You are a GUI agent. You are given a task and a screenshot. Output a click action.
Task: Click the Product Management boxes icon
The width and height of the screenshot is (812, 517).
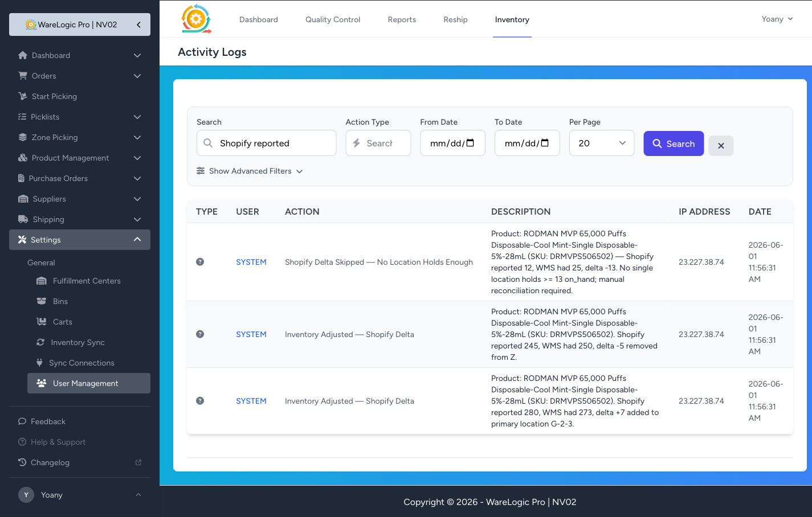coord(23,158)
